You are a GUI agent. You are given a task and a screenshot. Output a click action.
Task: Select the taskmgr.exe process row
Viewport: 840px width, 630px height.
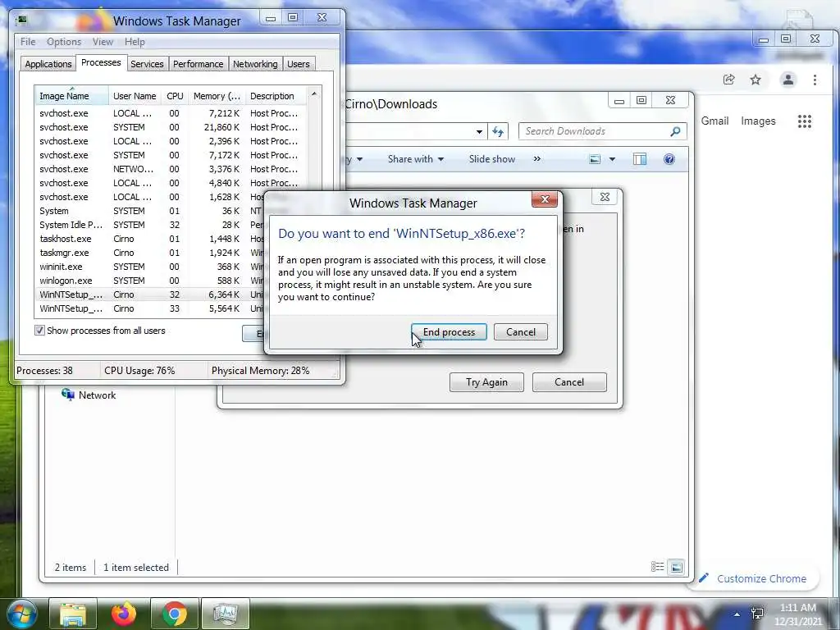pos(151,253)
